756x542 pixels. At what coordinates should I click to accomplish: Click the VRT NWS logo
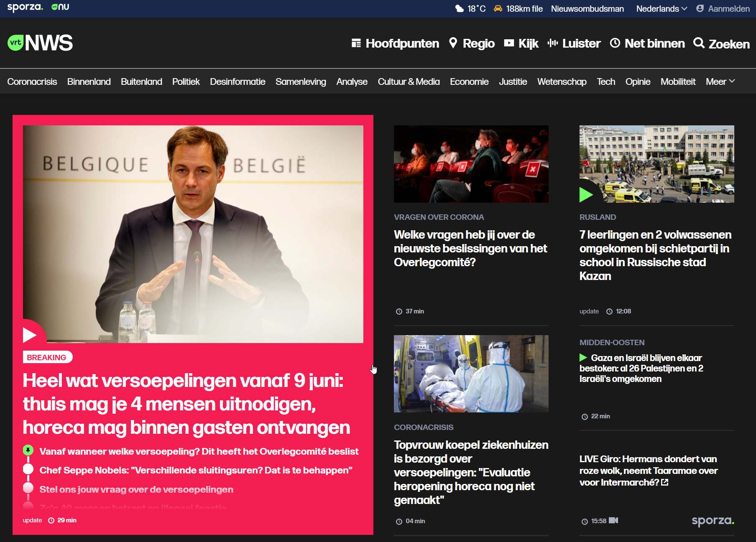point(40,43)
